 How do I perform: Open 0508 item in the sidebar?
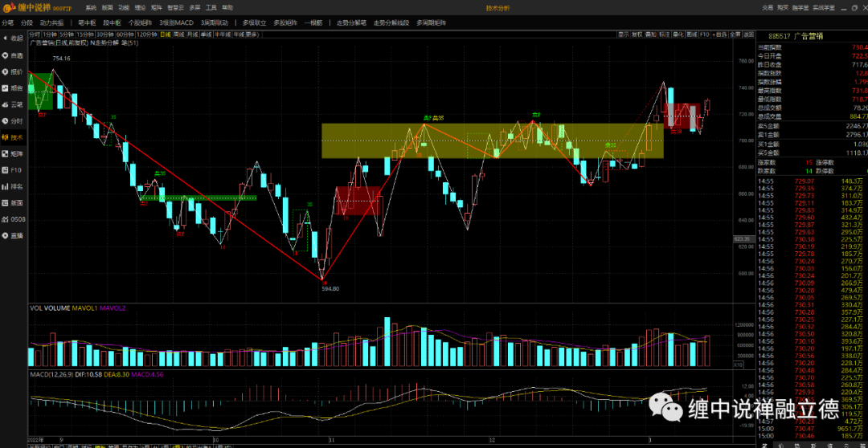click(14, 219)
